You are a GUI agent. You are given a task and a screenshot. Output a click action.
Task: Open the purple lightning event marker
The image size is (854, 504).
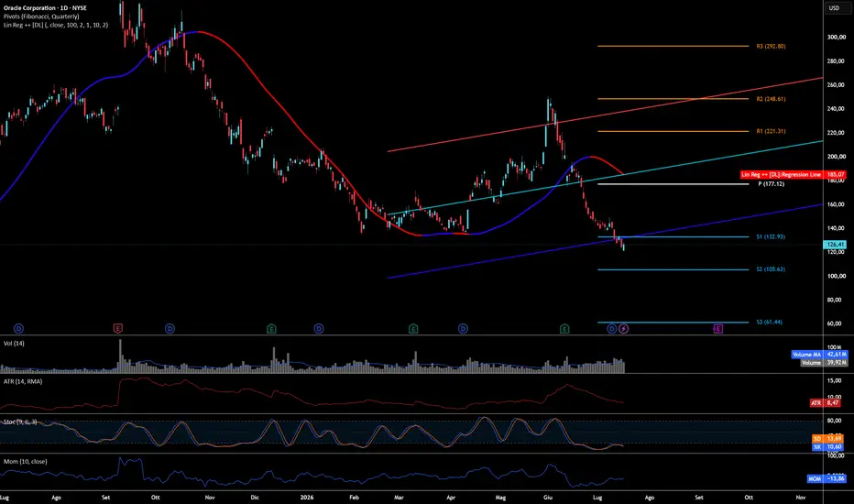[x=624, y=329]
